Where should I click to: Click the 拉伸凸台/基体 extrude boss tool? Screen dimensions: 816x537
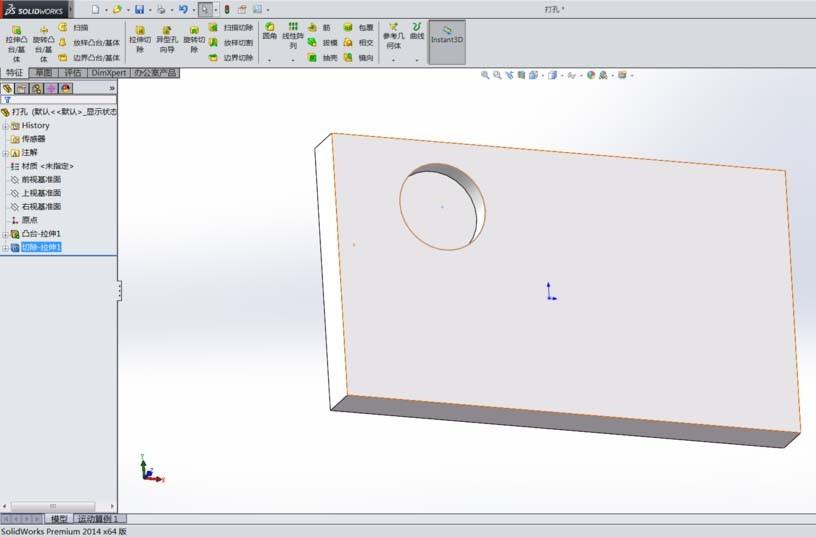[x=16, y=43]
